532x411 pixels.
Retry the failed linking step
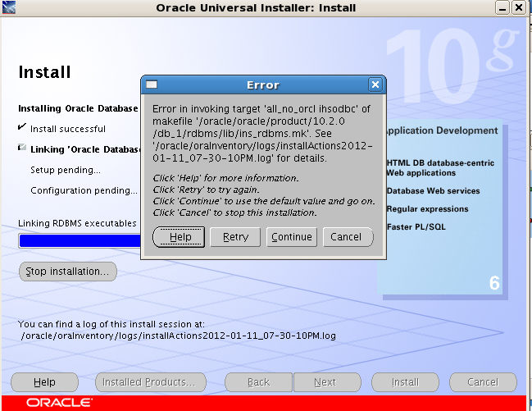(x=235, y=237)
